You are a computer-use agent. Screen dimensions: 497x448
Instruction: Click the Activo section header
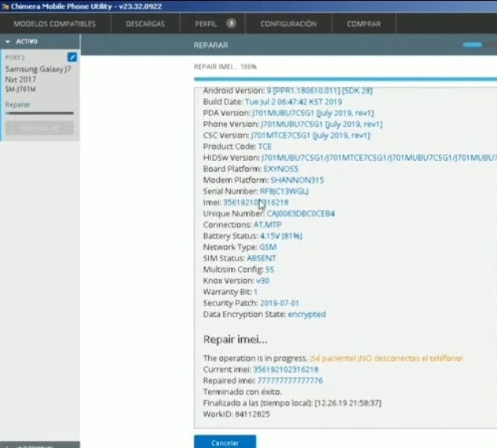coord(40,42)
